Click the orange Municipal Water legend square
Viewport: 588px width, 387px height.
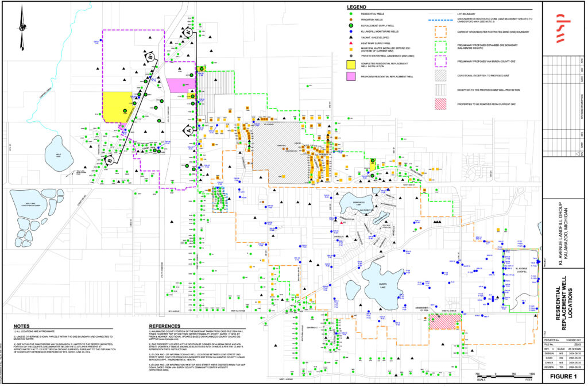[x=351, y=49]
